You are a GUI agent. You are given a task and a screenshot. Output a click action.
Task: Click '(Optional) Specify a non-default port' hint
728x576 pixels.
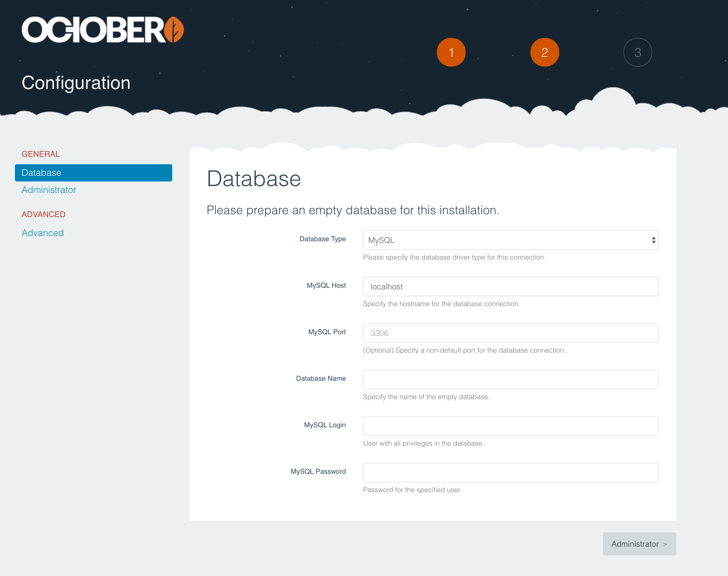pyautogui.click(x=464, y=350)
